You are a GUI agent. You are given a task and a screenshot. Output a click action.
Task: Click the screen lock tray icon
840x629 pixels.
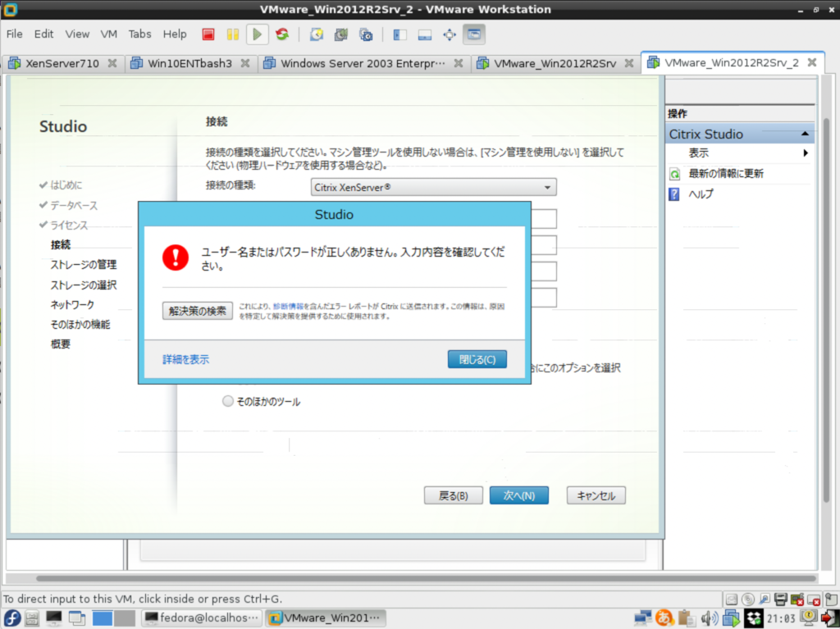coord(808,617)
